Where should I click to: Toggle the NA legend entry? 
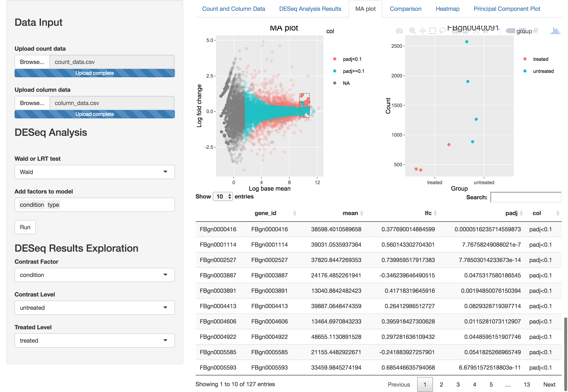click(346, 83)
